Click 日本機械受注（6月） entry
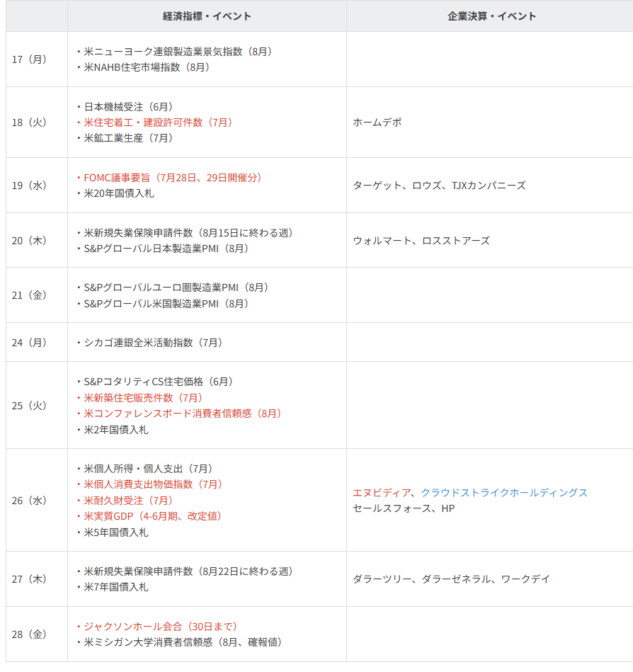633x672 pixels. [x=125, y=107]
